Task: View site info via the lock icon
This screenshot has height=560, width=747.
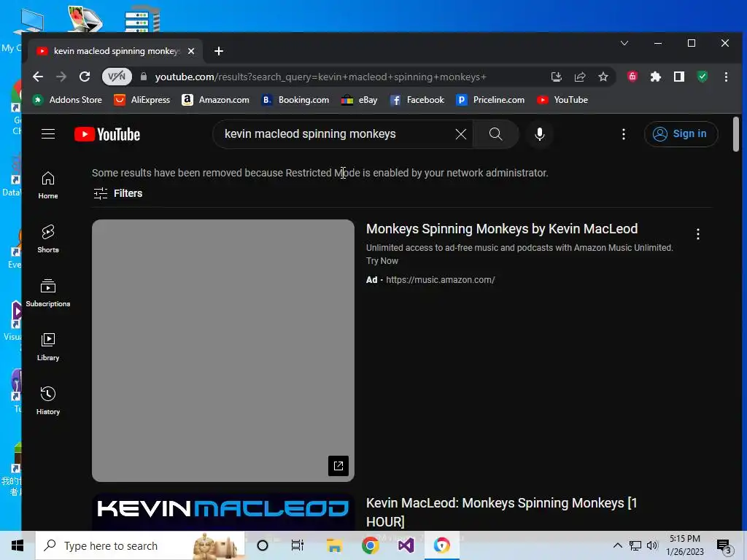Action: (x=144, y=77)
